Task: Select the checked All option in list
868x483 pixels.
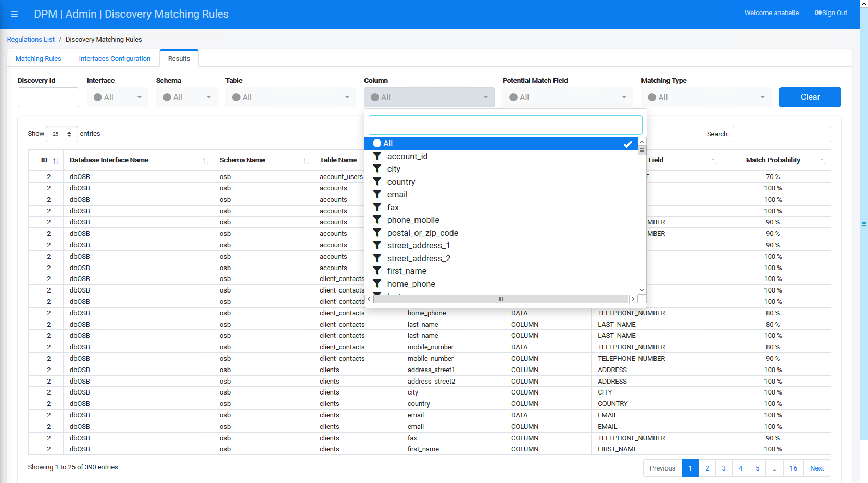Action: click(x=501, y=144)
